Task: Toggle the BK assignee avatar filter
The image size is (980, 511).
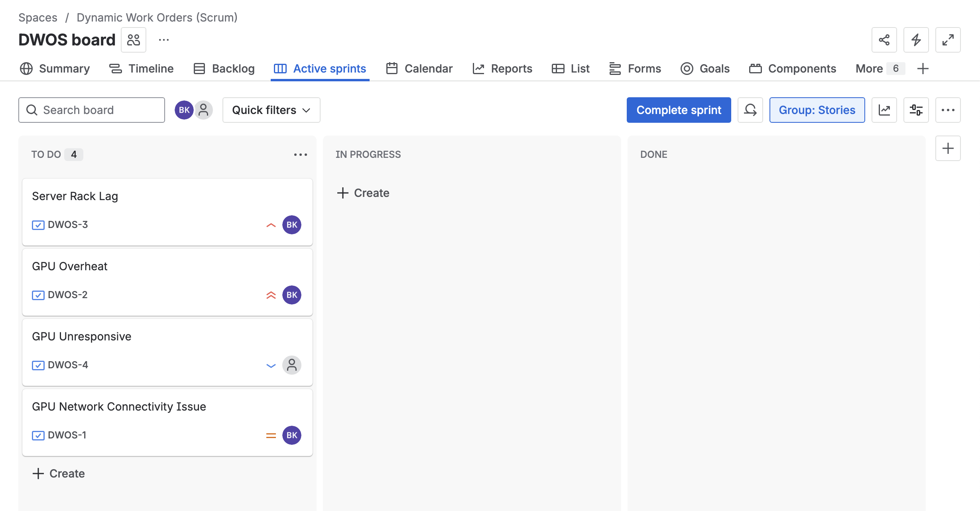Action: (184, 110)
